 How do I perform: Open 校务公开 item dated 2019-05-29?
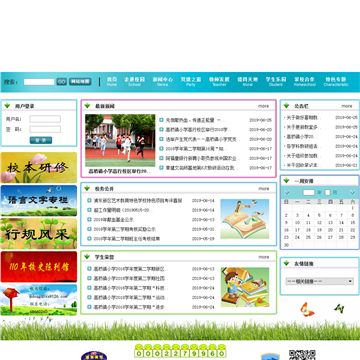point(127,239)
